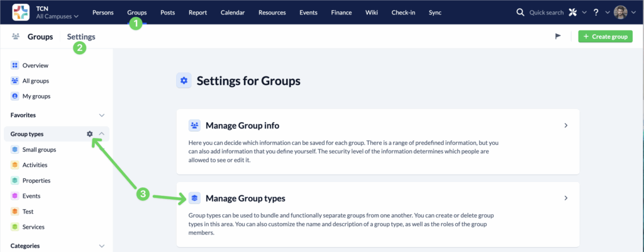Viewport: 644px width, 252px height.
Task: Open the help question mark icon
Action: (596, 13)
